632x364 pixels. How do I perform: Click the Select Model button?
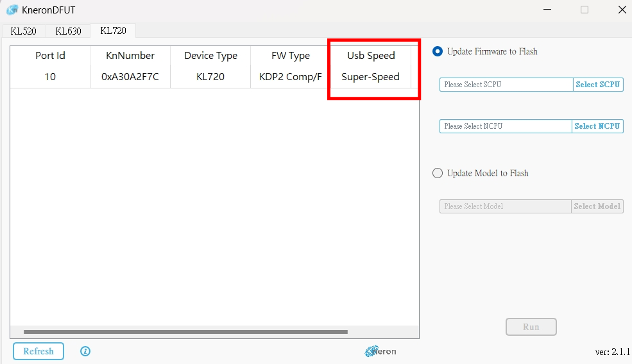coord(597,206)
